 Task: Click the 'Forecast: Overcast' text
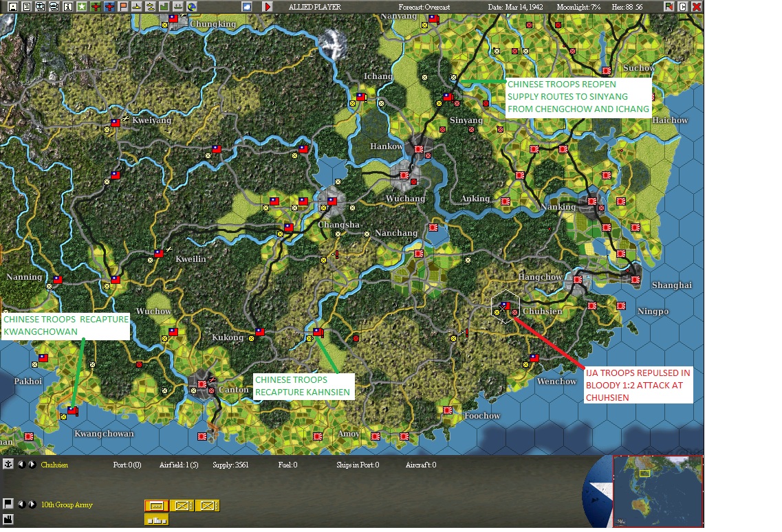point(424,7)
